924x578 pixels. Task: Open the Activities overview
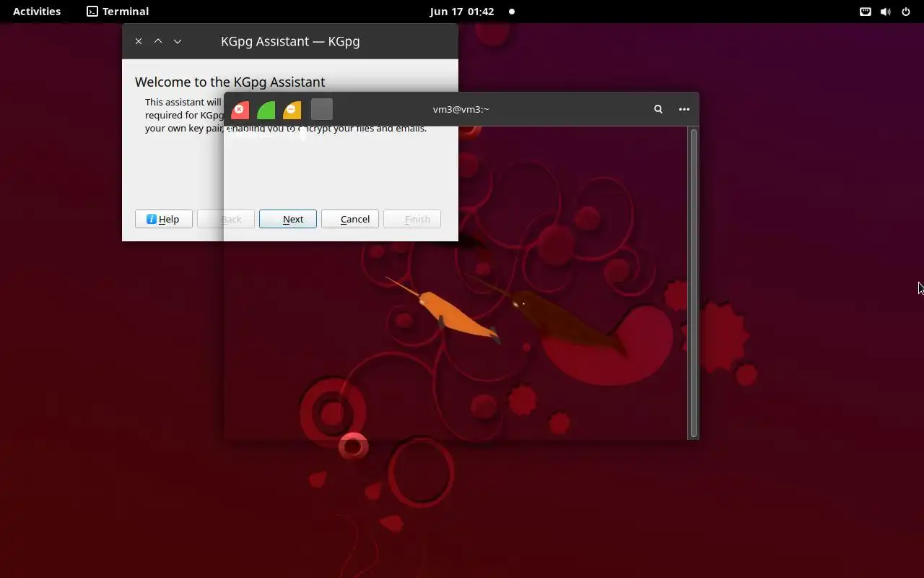[37, 12]
